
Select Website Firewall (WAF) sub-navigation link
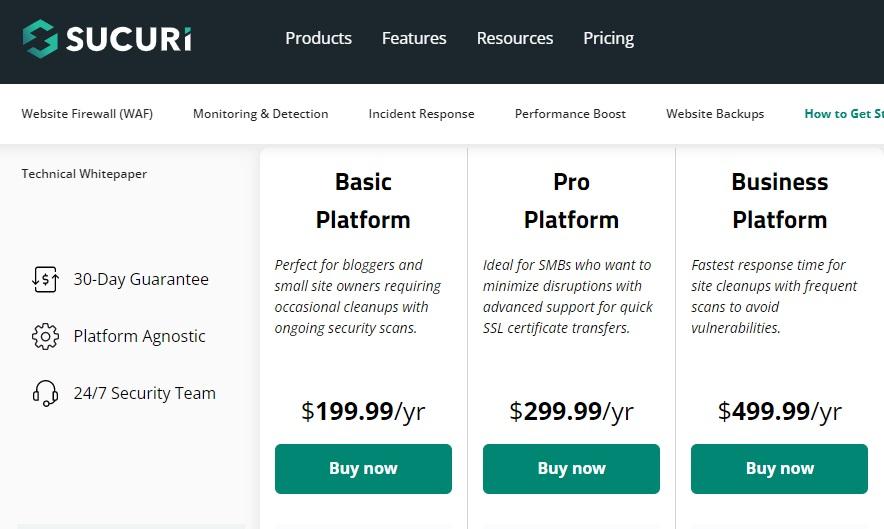(x=87, y=114)
